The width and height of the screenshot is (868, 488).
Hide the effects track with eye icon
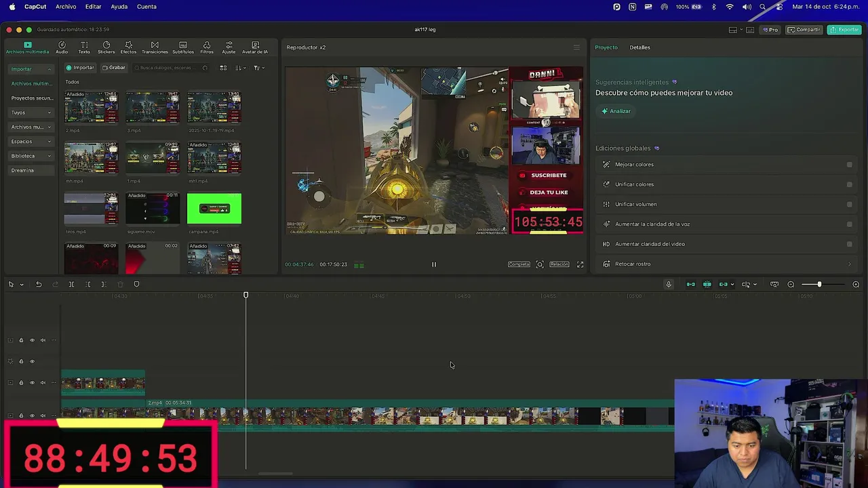pos(32,361)
